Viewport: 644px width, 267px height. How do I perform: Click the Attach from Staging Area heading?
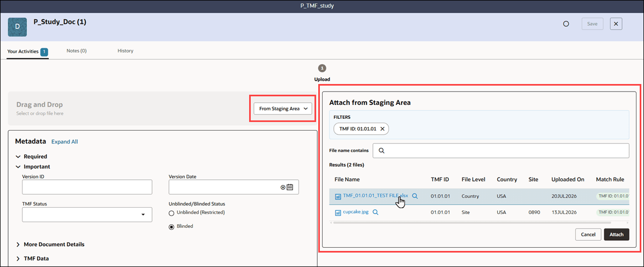pyautogui.click(x=370, y=102)
